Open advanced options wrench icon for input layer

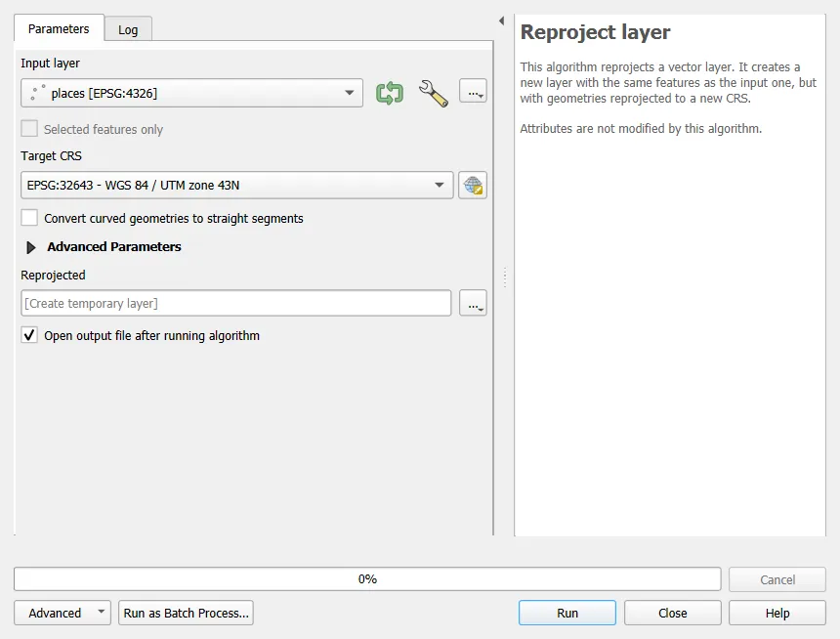click(x=434, y=93)
